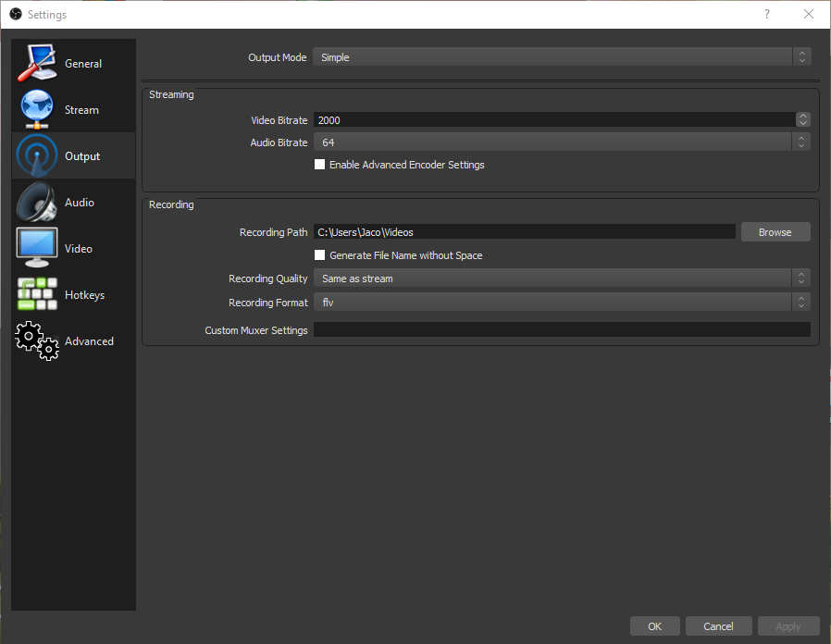Click the Video Bitrate input field
The height and width of the screenshot is (644, 831).
[x=554, y=119]
